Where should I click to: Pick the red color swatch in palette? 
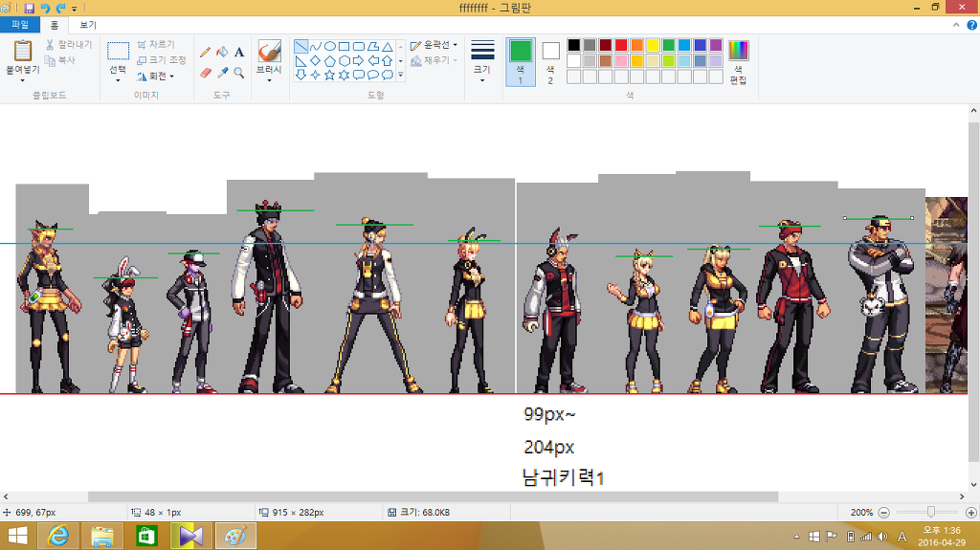point(621,45)
